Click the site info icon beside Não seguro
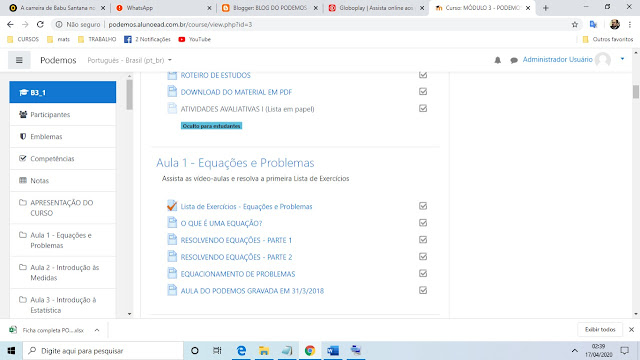640x360 pixels. point(59,24)
